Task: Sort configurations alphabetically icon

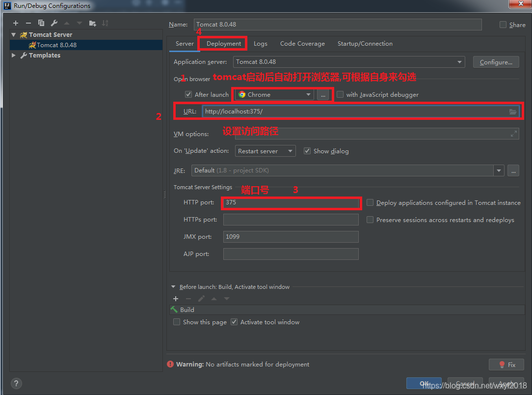Action: (105, 23)
